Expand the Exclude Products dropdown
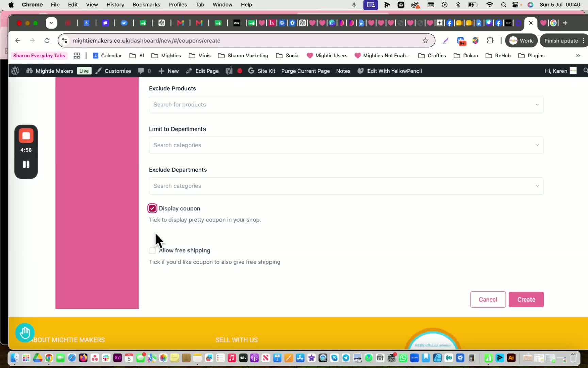The image size is (588, 368). pyautogui.click(x=346, y=105)
